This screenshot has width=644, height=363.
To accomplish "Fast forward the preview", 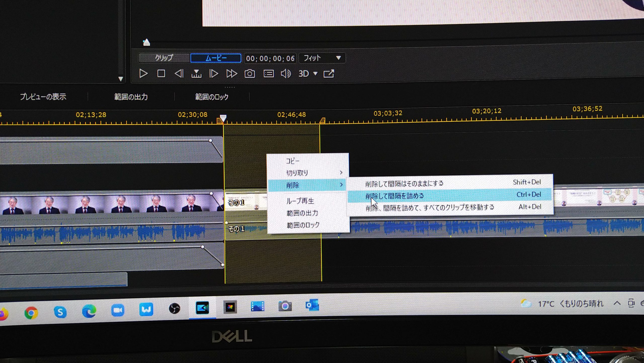I will [231, 74].
